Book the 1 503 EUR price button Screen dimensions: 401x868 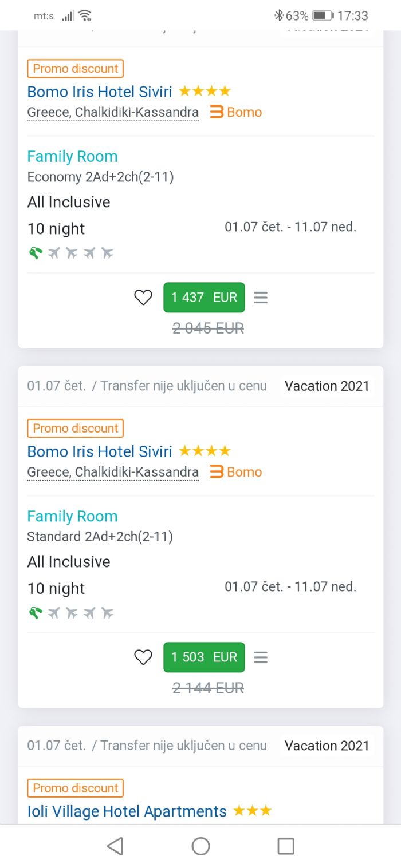coord(204,657)
